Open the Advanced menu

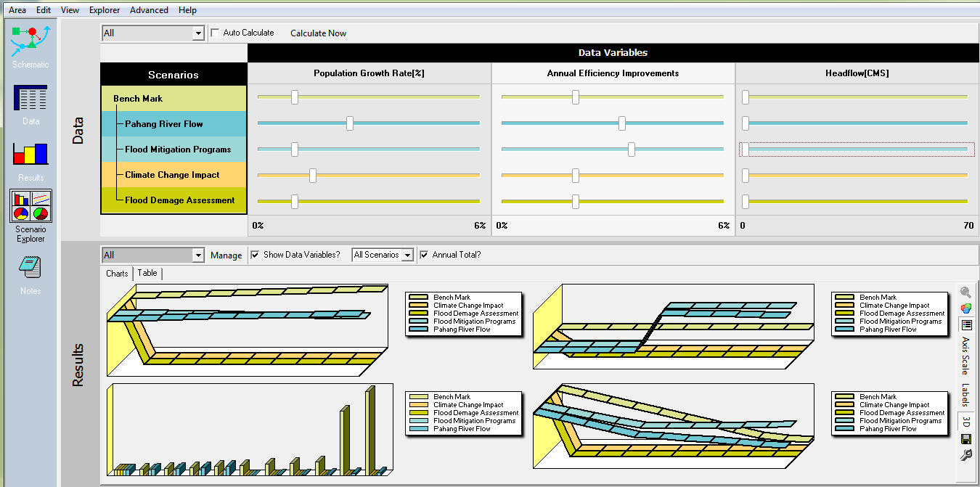pyautogui.click(x=149, y=10)
